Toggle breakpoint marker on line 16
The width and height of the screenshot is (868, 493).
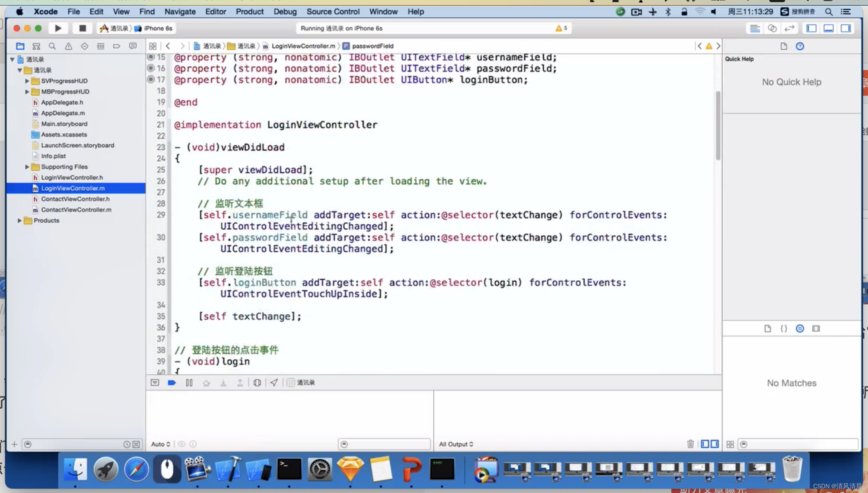click(151, 68)
